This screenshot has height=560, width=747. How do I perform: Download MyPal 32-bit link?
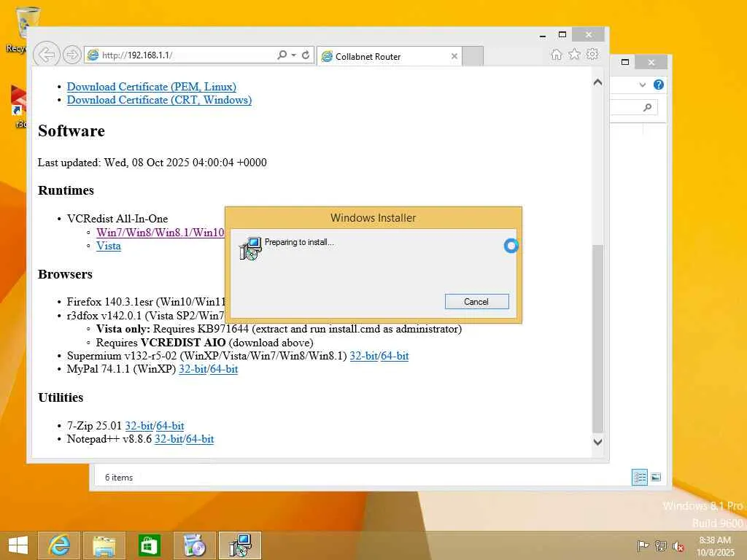(193, 369)
